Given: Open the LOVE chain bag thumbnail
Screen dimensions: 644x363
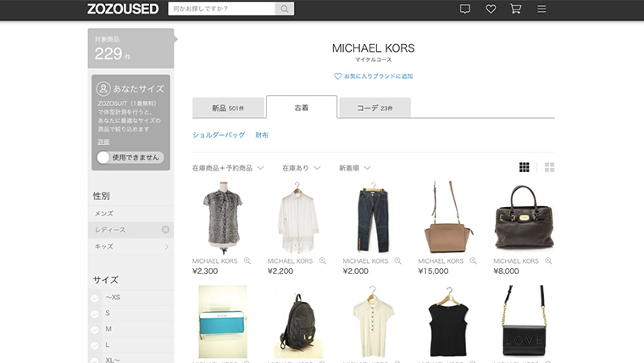Looking at the screenshot, I should [524, 321].
